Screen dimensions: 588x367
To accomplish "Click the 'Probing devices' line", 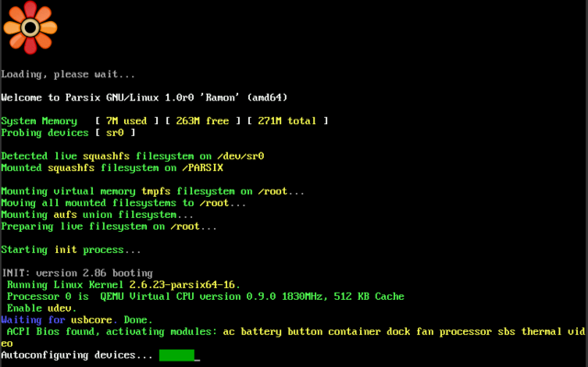I will click(68, 132).
